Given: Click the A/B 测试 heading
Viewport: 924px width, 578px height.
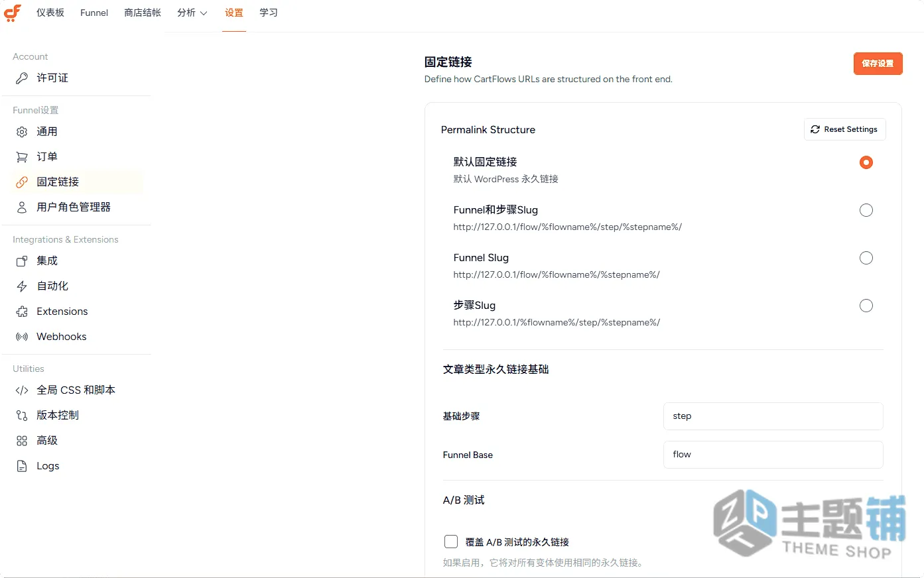Looking at the screenshot, I should pos(464,500).
